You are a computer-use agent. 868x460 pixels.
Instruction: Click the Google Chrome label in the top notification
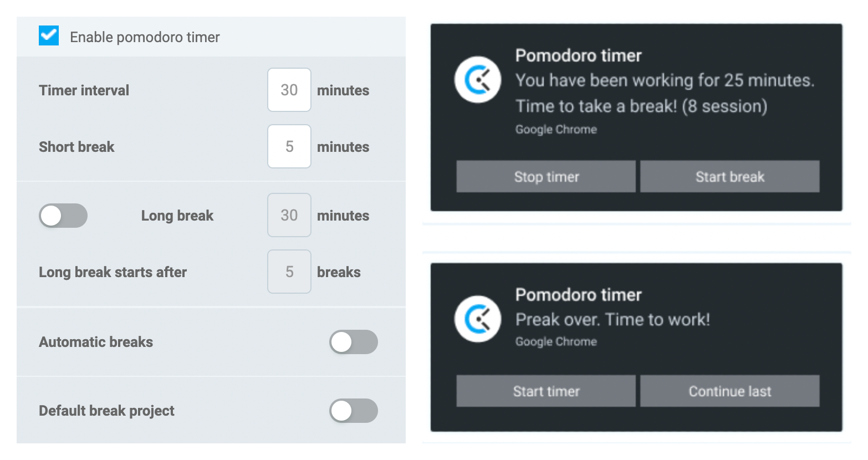556,129
